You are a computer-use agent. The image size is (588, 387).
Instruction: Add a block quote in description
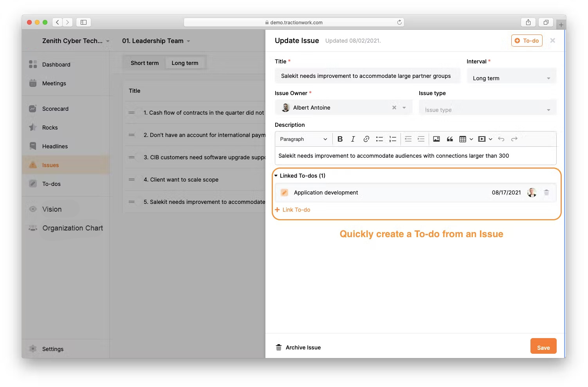pyautogui.click(x=450, y=139)
